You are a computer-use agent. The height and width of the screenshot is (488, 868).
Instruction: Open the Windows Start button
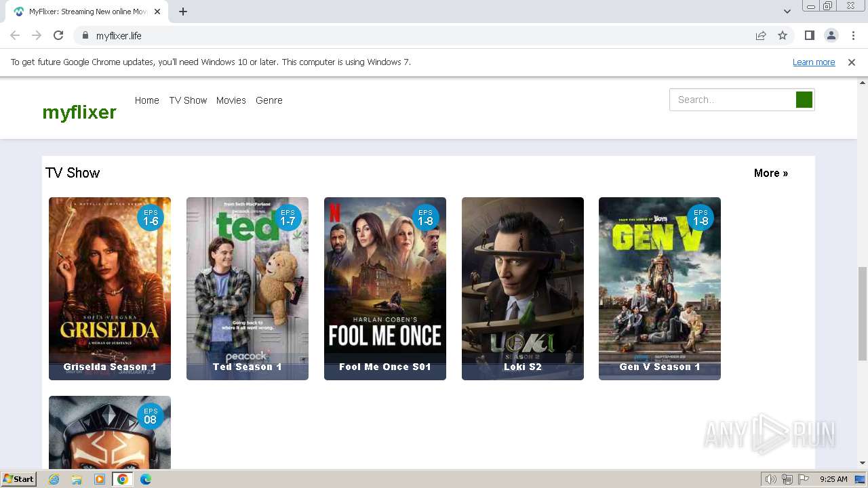point(19,479)
